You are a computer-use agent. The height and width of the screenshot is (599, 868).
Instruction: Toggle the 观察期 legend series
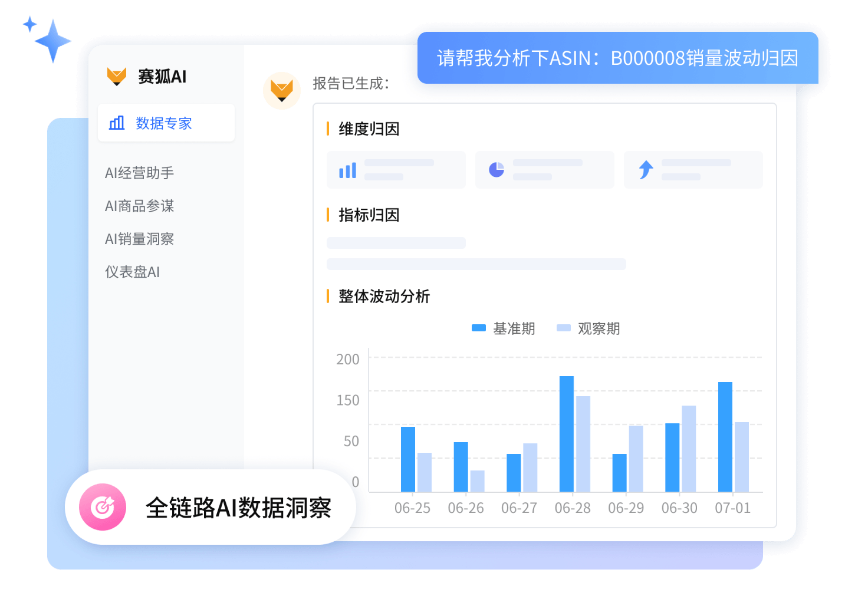pos(588,328)
